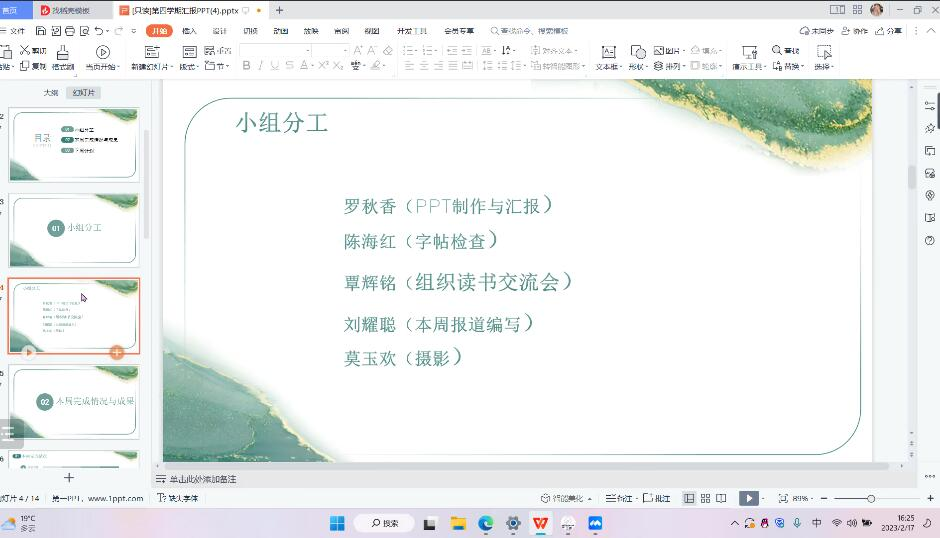Click the Undo arrow icon
This screenshot has height=538, width=940.
[98, 31]
